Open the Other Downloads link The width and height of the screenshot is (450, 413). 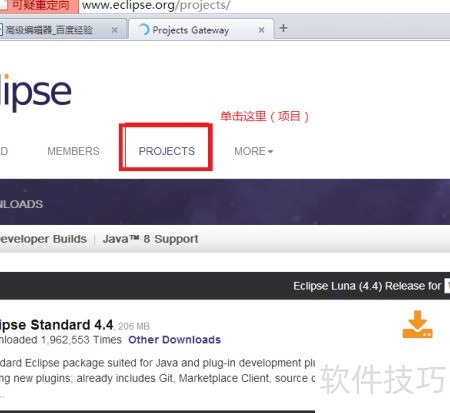[175, 340]
